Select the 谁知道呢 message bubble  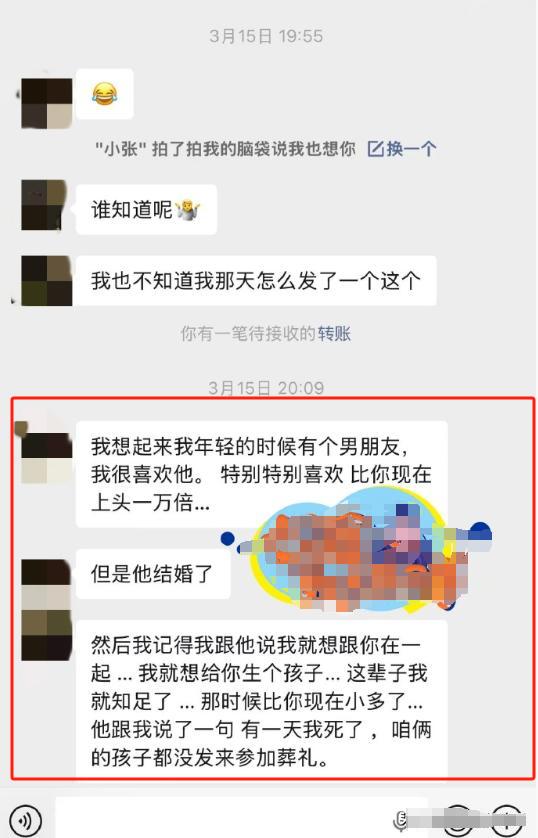click(146, 210)
